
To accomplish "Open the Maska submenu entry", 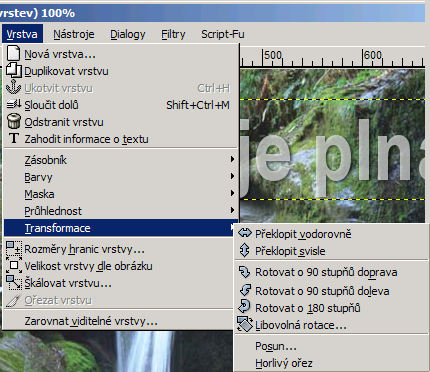I will pos(121,194).
